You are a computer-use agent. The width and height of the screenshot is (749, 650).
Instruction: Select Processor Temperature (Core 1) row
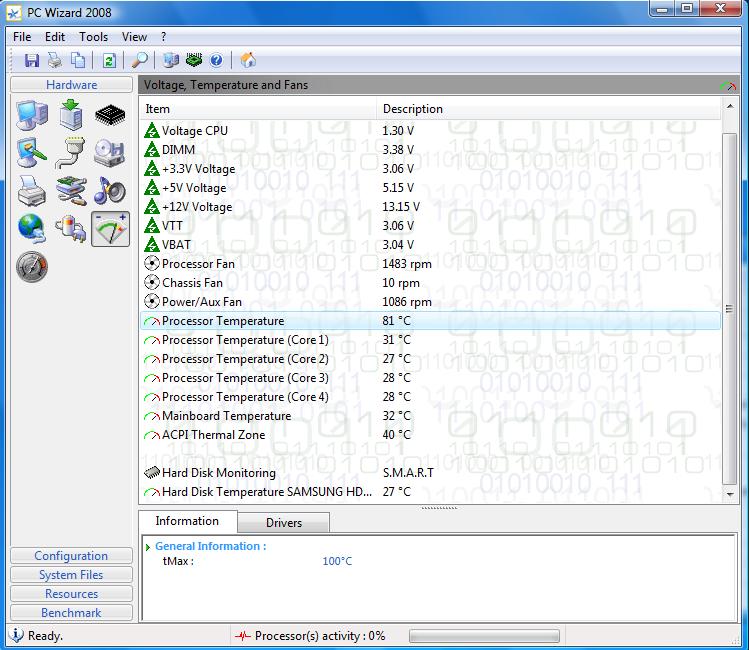point(430,340)
